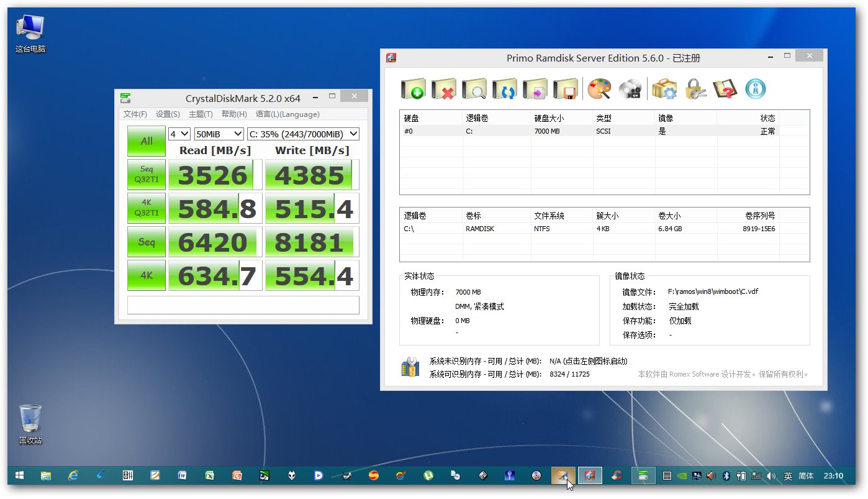Open the Excel icon on the taskbar
Screen dimensions: 868x499
click(210, 475)
